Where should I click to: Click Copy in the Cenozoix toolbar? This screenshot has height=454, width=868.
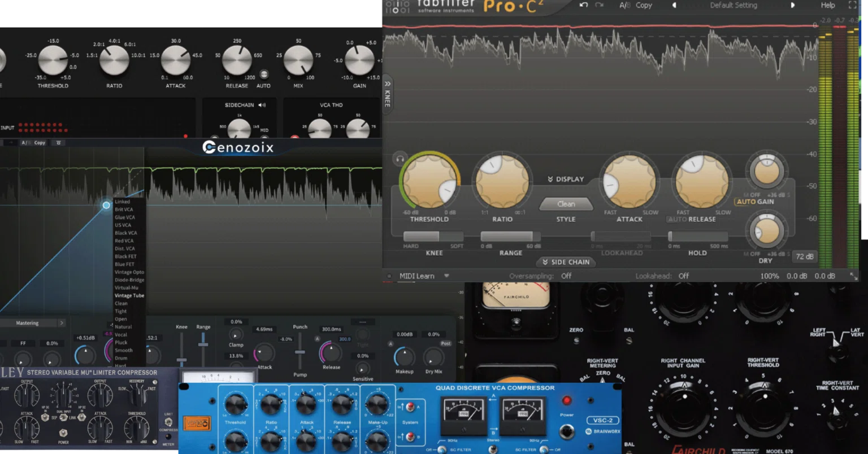pyautogui.click(x=40, y=143)
